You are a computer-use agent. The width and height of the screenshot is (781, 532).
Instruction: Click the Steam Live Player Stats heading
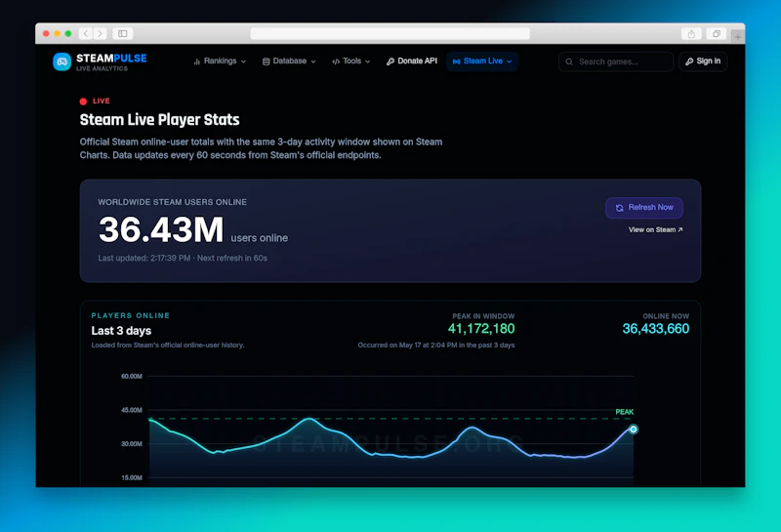pyautogui.click(x=159, y=119)
